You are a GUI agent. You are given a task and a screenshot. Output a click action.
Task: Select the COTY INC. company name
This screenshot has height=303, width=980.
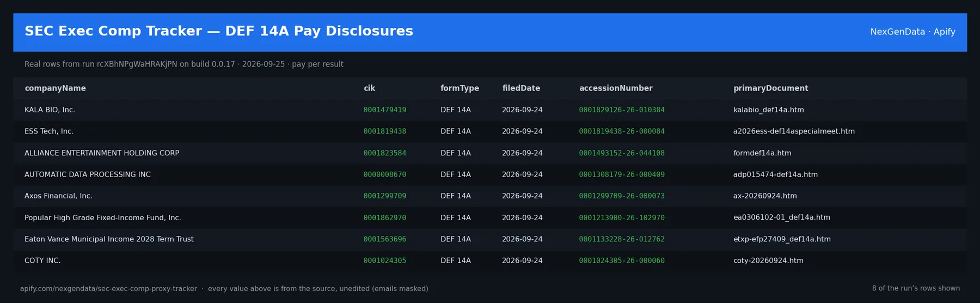pyautogui.click(x=42, y=260)
